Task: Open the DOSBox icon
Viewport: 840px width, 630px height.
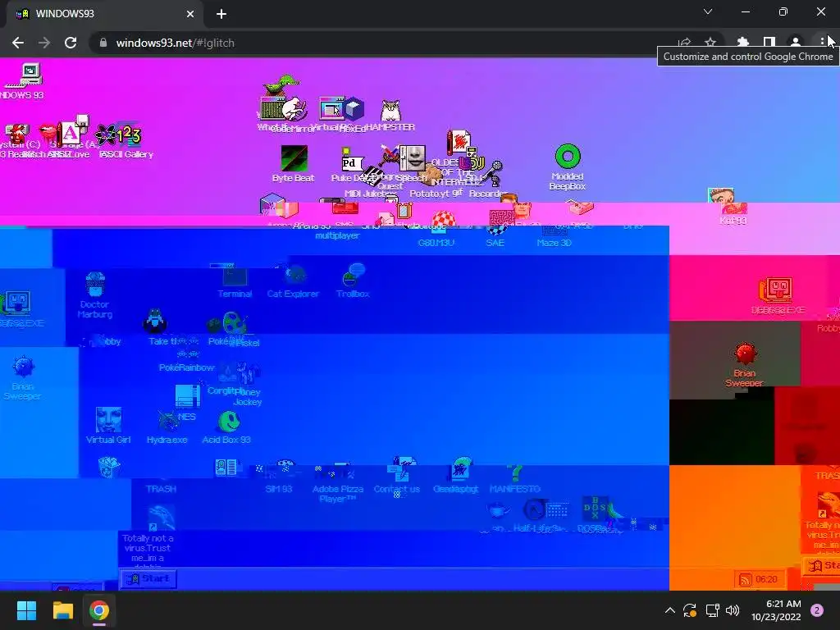Action: click(x=597, y=514)
